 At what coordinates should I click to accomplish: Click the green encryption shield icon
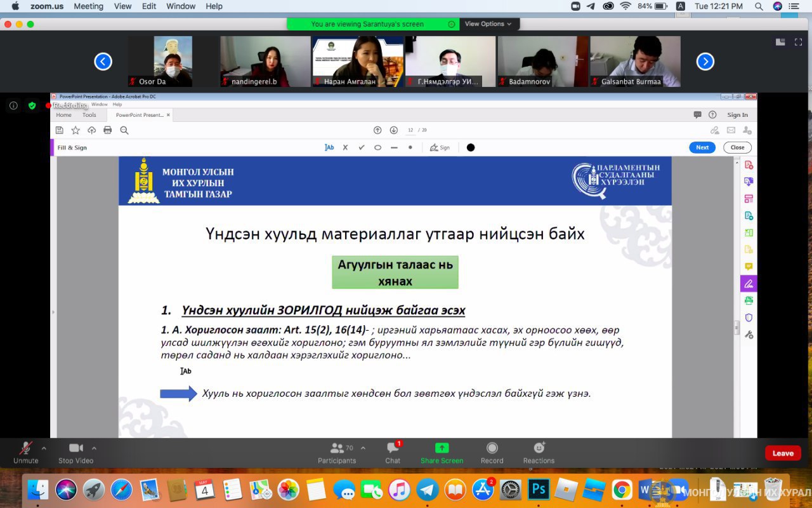(x=32, y=105)
